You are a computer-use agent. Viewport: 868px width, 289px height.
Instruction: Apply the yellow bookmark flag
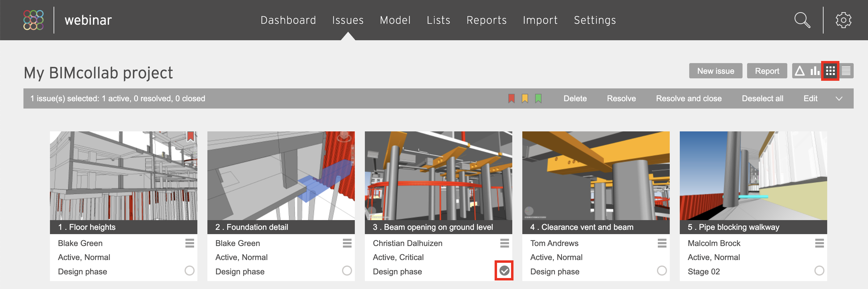pyautogui.click(x=525, y=98)
